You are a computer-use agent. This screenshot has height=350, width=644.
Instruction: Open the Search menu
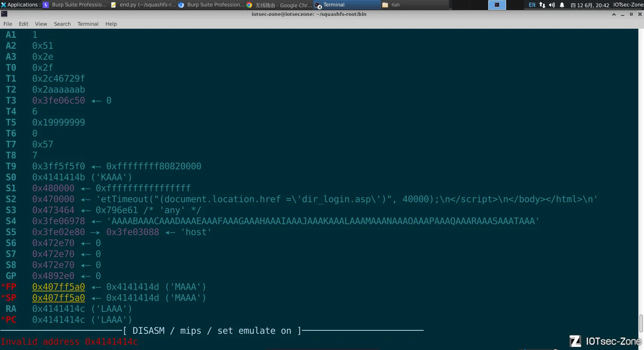(x=62, y=24)
